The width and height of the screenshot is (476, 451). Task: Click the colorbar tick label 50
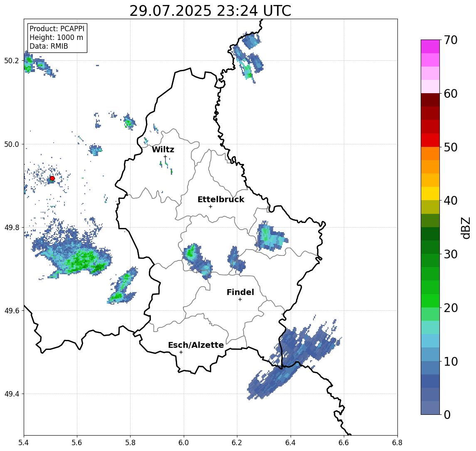pyautogui.click(x=450, y=147)
